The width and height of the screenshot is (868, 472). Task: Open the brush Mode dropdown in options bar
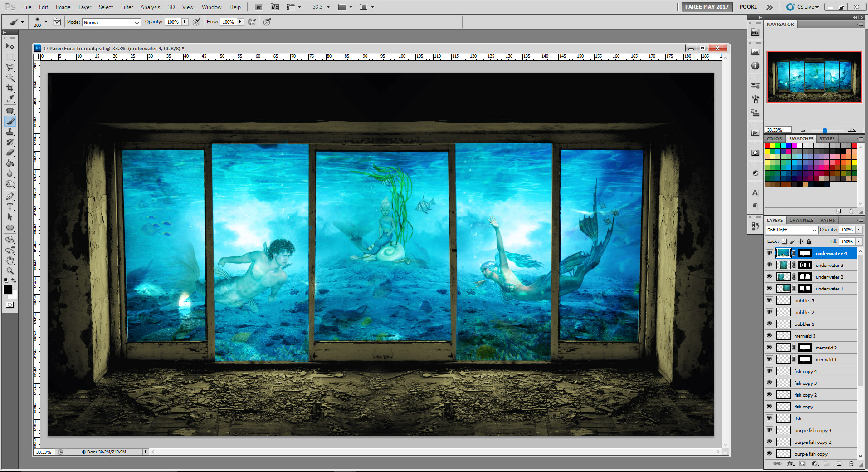pos(111,22)
